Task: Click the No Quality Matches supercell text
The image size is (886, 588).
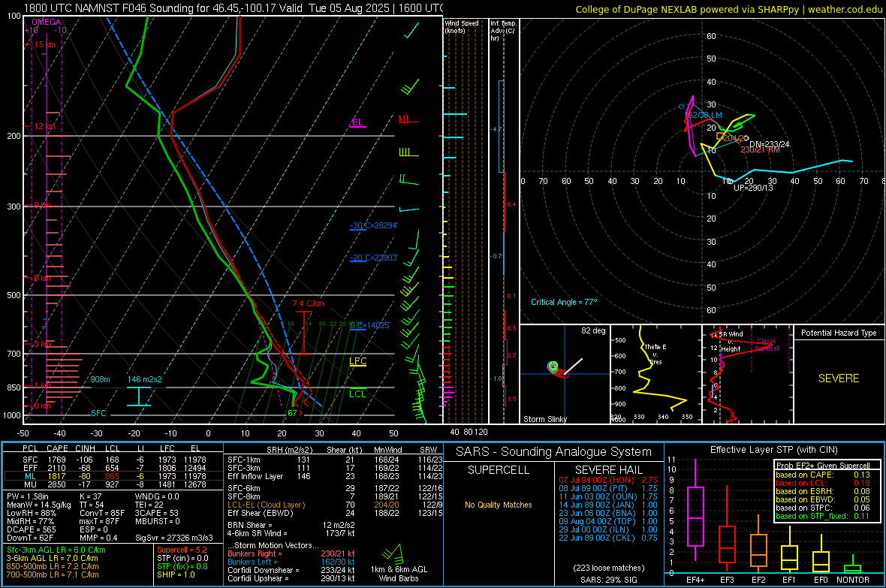Action: tap(499, 505)
